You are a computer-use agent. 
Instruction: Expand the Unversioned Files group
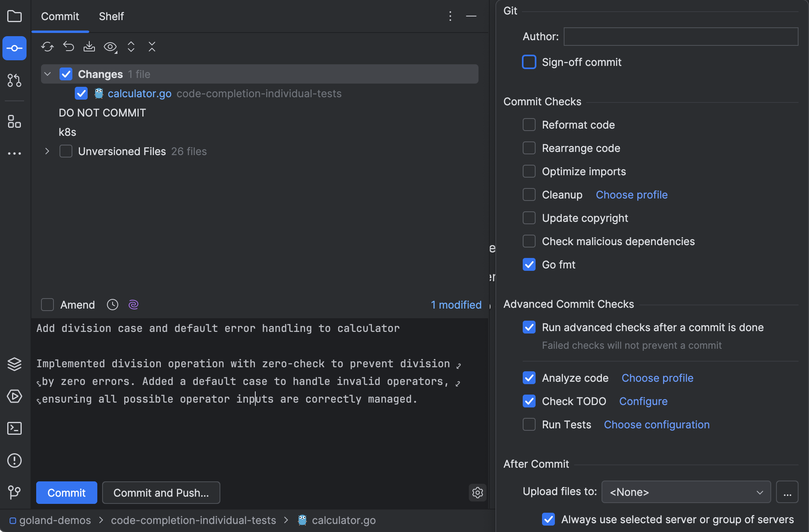[x=47, y=151]
